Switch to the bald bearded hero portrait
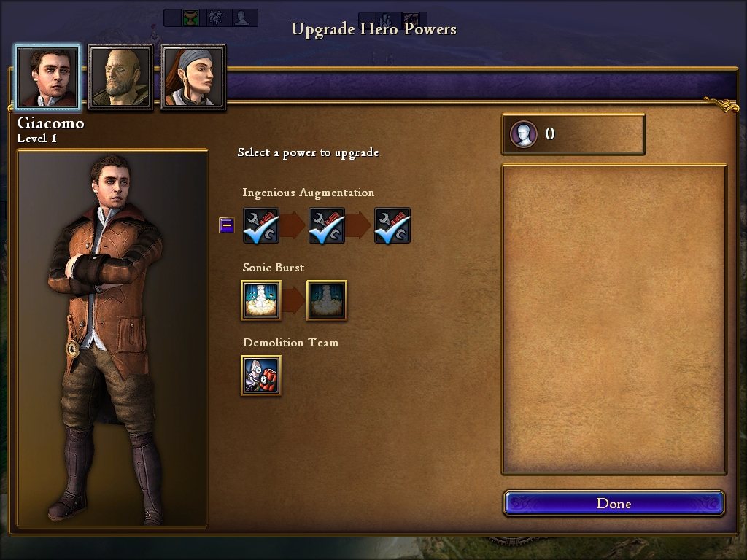Viewport: 747px width, 560px height. [120, 77]
